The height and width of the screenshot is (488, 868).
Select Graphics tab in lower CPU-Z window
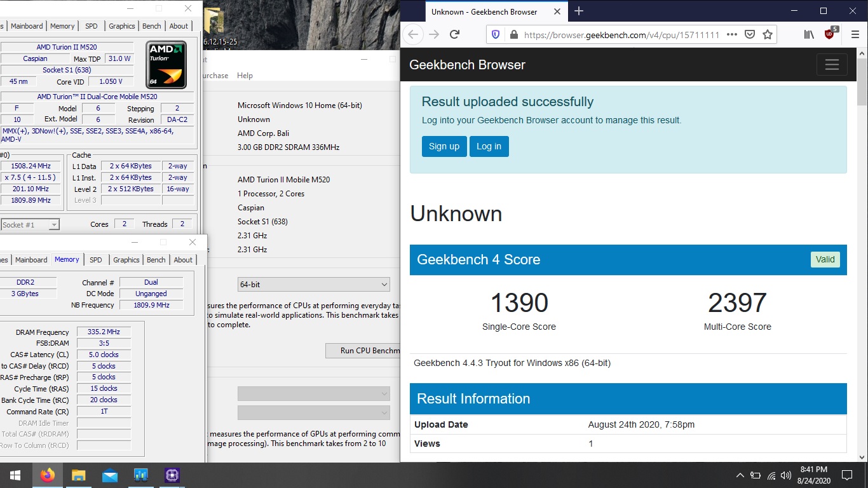tap(126, 260)
